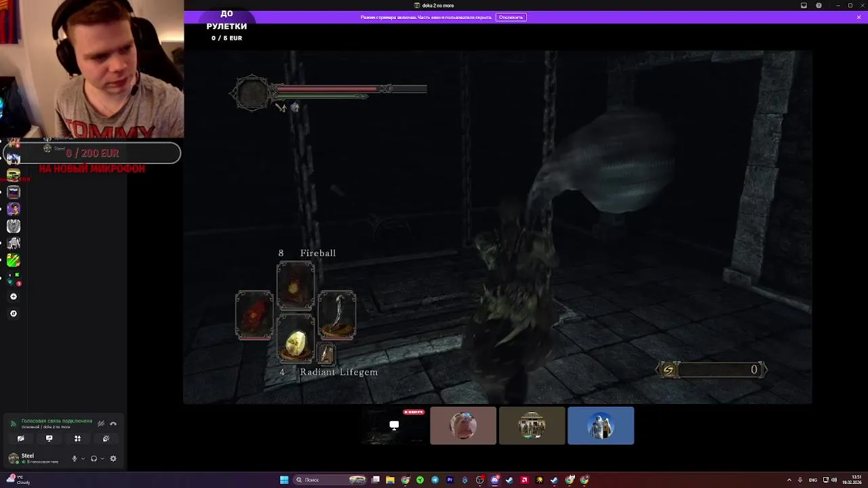The height and width of the screenshot is (488, 868).
Task: Open Discord help question mark icon
Action: [x=818, y=5]
